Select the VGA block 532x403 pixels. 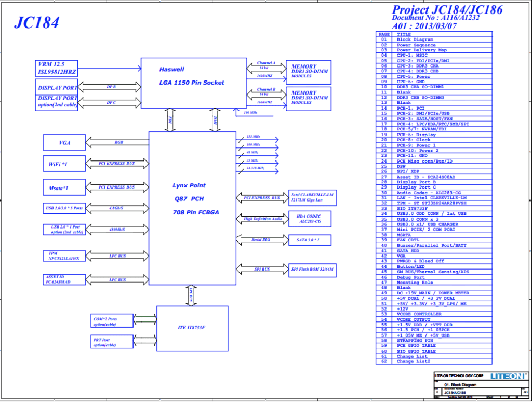(64, 142)
